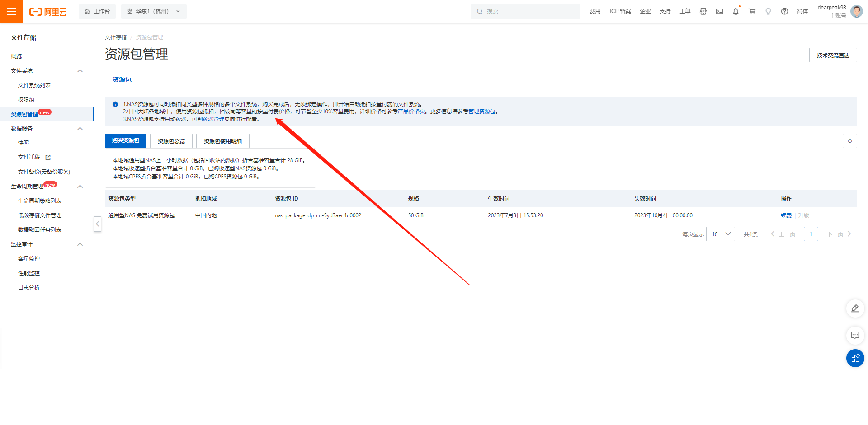Image resolution: width=868 pixels, height=425 pixels.
Task: Collapse the 文件系统 sidebar section
Action: click(x=80, y=71)
